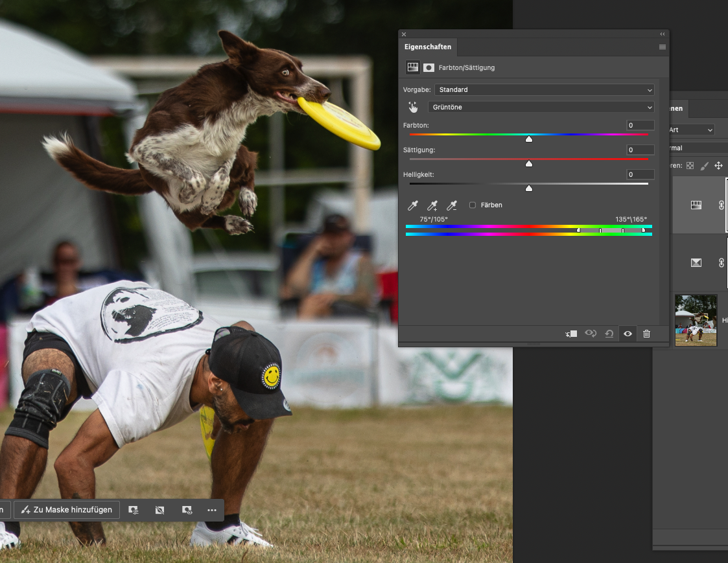This screenshot has width=728, height=563.
Task: Click the clip to layer icon
Action: point(571,334)
